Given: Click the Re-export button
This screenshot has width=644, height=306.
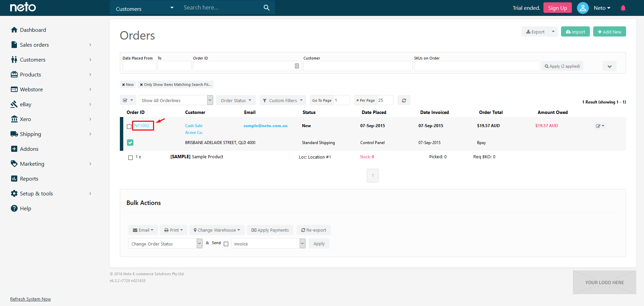Looking at the screenshot, I should (x=314, y=230).
